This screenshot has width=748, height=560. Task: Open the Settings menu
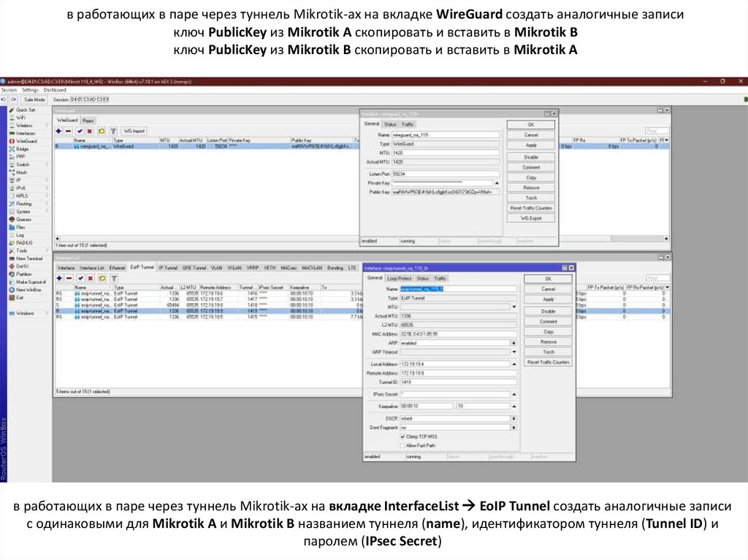[30, 90]
